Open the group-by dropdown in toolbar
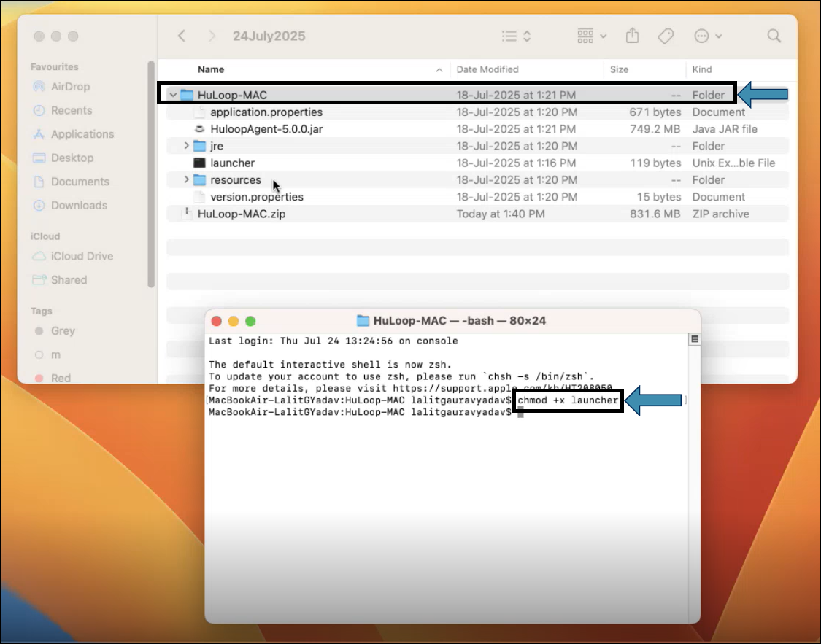821x644 pixels. click(x=591, y=36)
